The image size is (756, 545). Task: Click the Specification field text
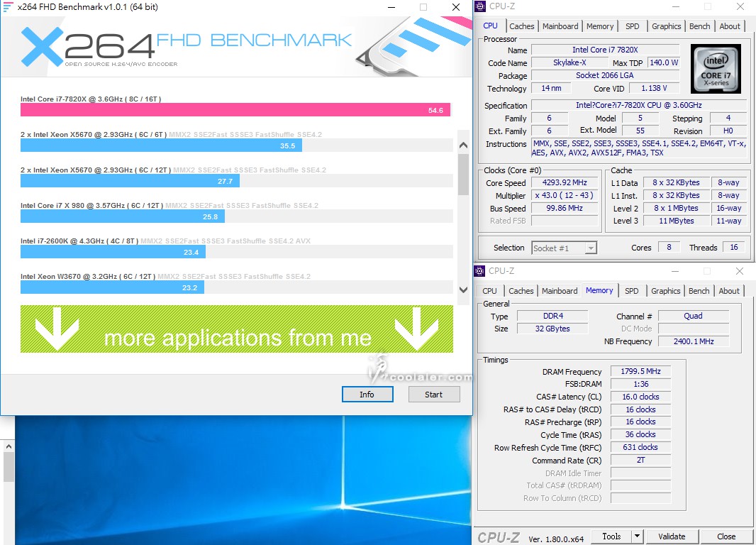pos(639,105)
